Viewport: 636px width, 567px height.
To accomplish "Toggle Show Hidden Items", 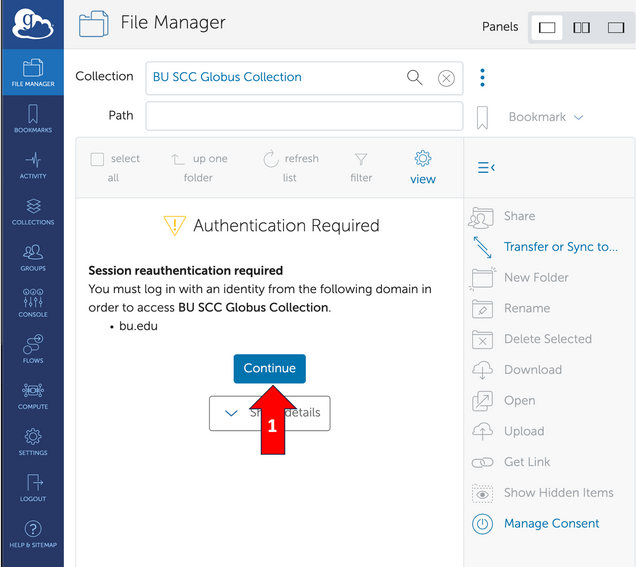I will pos(542,493).
